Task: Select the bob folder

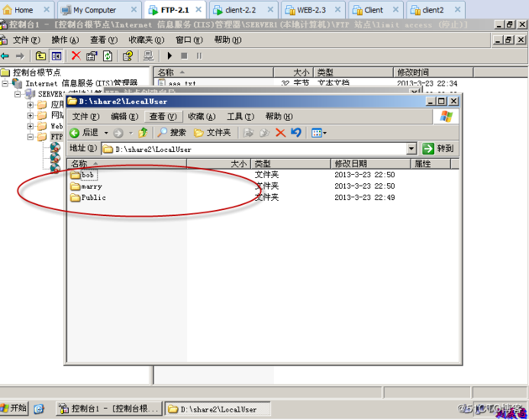Action: click(87, 175)
